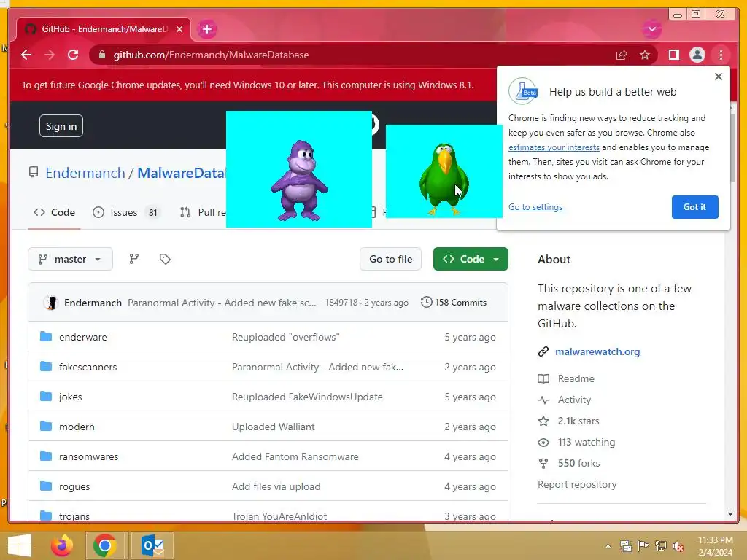The width and height of the screenshot is (747, 560).
Task: Click the Action Center flag tray icon
Action: point(643,547)
